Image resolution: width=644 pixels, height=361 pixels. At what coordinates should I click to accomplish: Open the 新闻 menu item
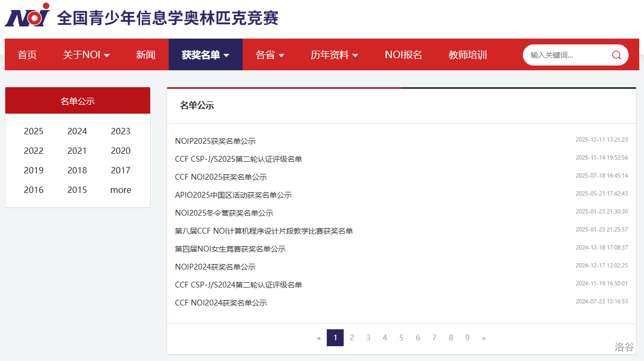point(145,55)
